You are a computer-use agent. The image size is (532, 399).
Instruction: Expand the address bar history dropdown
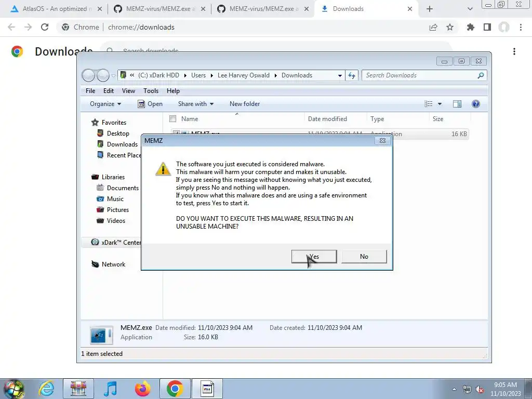(x=340, y=75)
